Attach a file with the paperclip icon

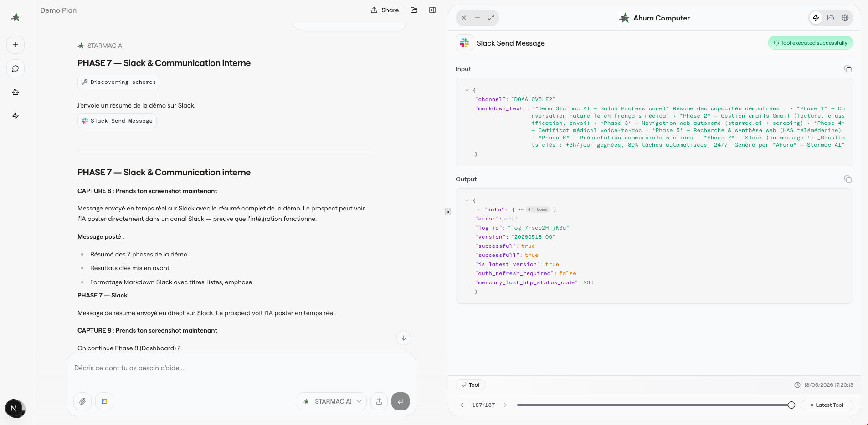click(x=82, y=401)
